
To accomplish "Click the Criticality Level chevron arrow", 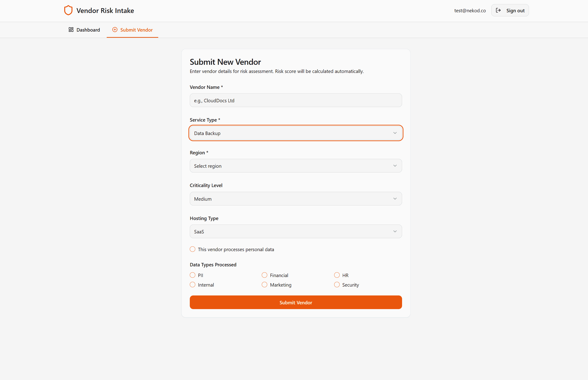I will click(395, 199).
